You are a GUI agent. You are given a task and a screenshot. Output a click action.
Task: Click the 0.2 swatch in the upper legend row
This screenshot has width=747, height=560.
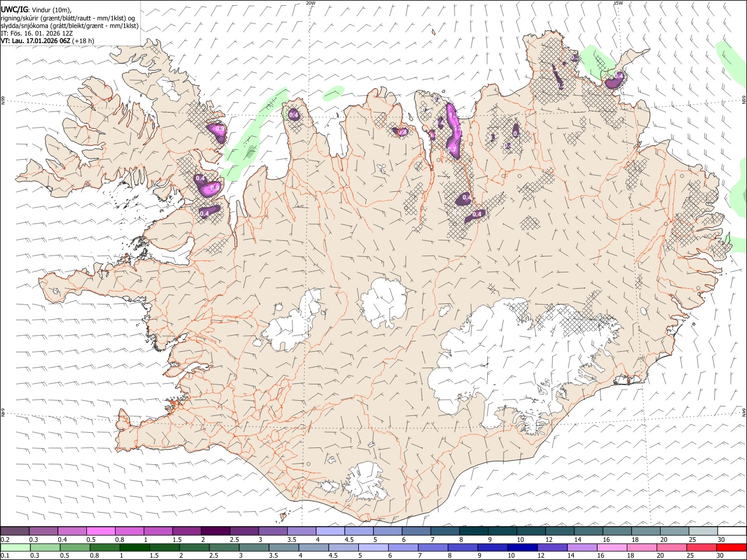click(15, 531)
